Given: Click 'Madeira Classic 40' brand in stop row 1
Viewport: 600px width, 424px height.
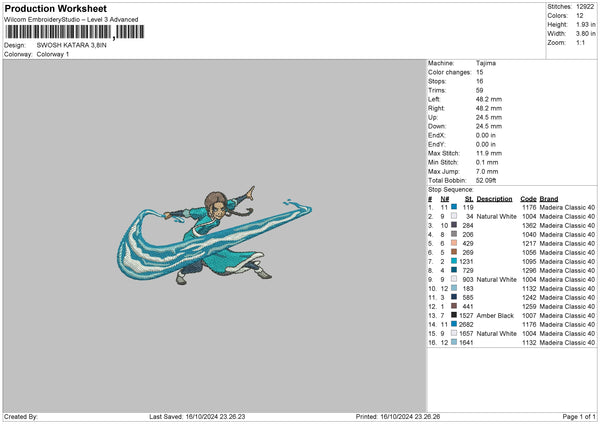Looking at the screenshot, I should pos(567,207).
